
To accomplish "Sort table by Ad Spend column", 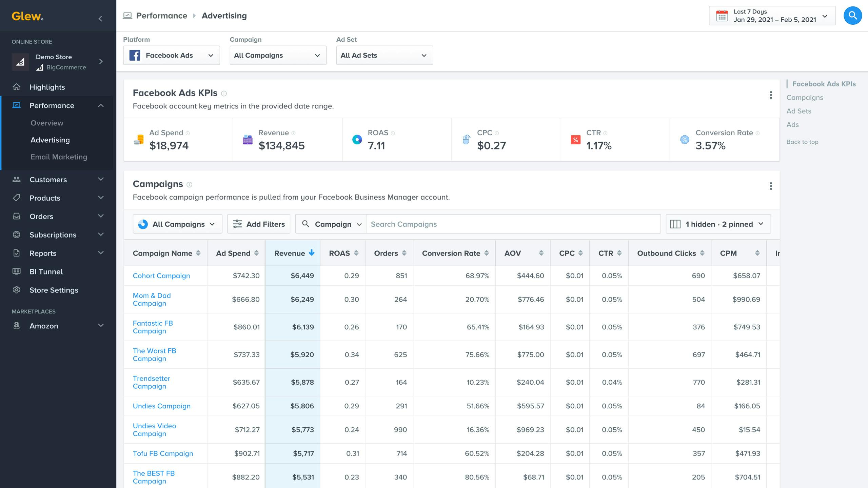I will (256, 253).
